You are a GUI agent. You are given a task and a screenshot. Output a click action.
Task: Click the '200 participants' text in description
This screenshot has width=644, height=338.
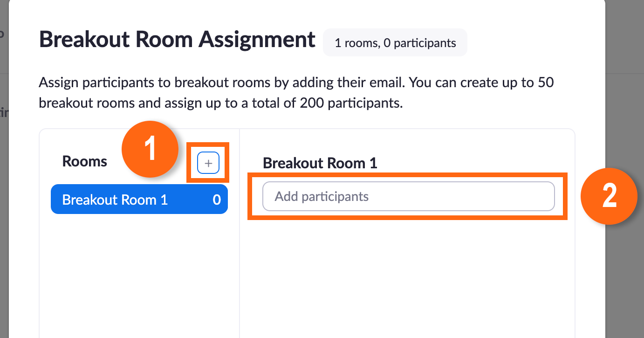tap(351, 103)
